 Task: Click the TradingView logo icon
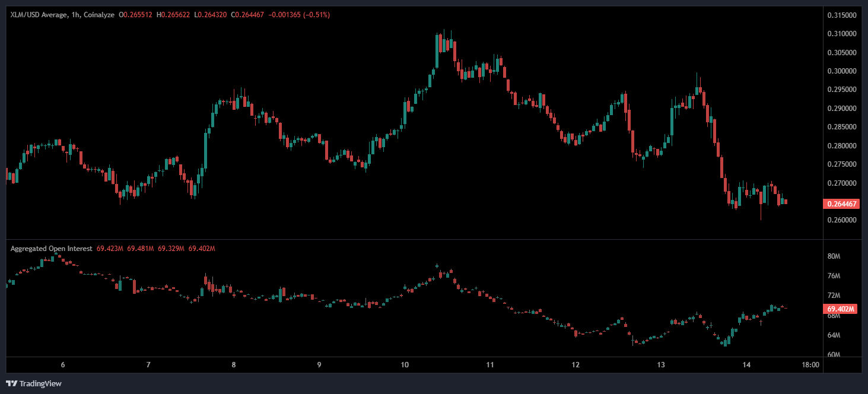pyautogui.click(x=11, y=383)
